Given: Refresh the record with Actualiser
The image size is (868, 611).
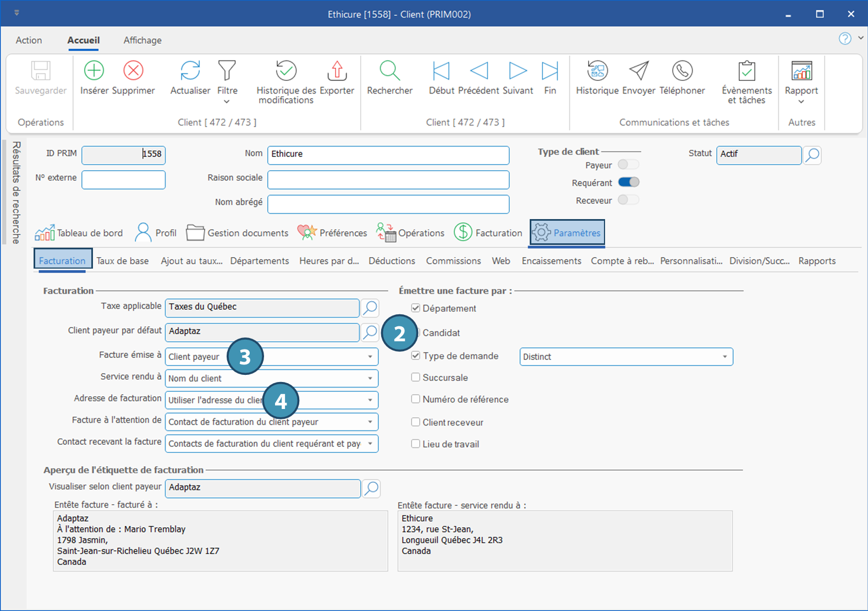Looking at the screenshot, I should 190,71.
